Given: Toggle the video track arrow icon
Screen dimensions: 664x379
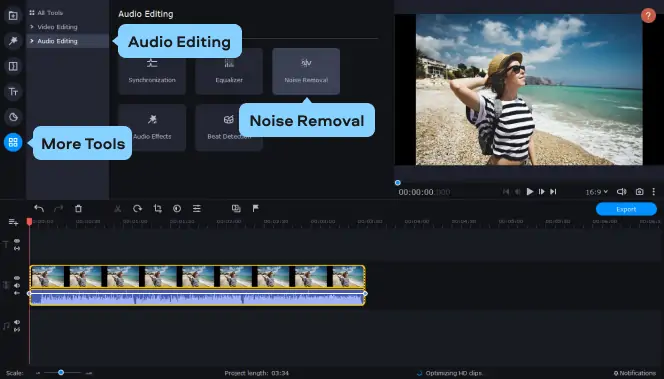Looking at the screenshot, I should coord(17,293).
